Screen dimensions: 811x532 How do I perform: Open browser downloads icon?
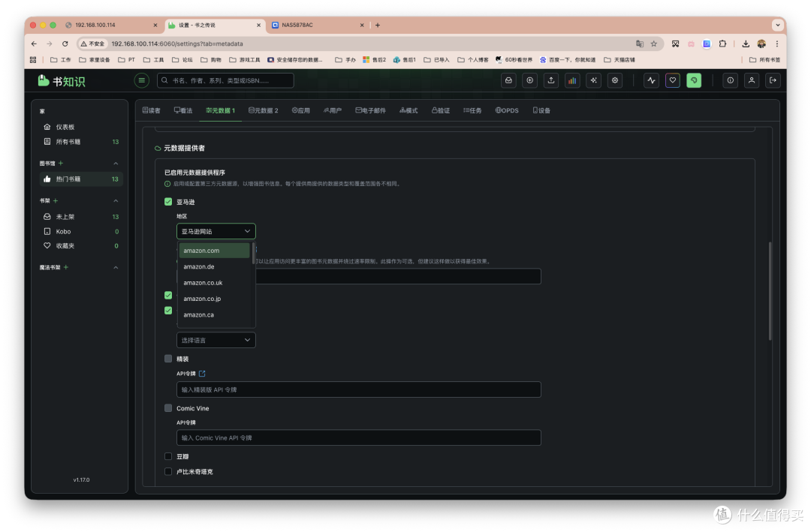[x=746, y=44]
